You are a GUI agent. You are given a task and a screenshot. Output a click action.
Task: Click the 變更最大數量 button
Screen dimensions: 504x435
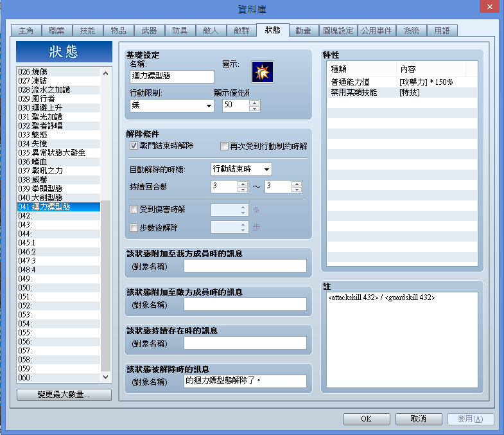coord(64,395)
